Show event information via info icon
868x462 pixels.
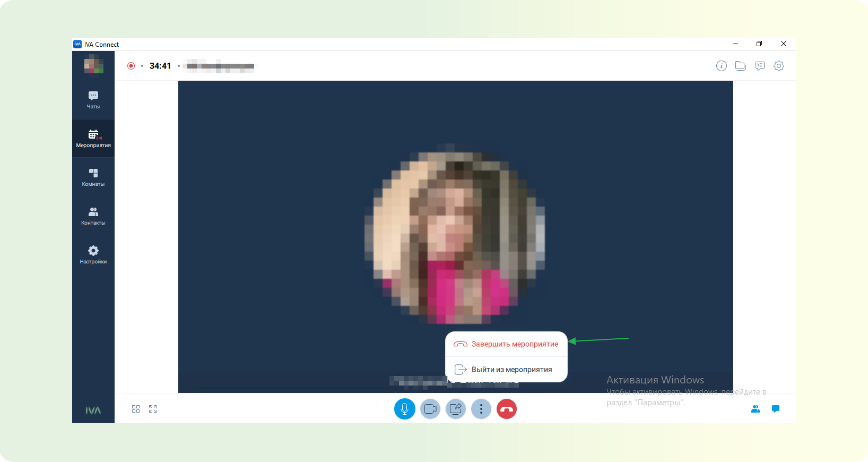(722, 66)
